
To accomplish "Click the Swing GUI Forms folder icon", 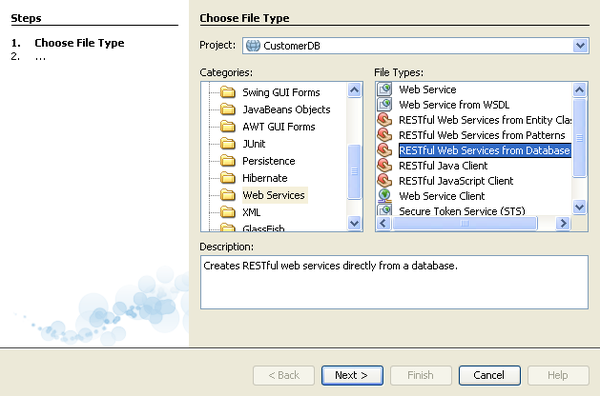I will click(x=228, y=92).
